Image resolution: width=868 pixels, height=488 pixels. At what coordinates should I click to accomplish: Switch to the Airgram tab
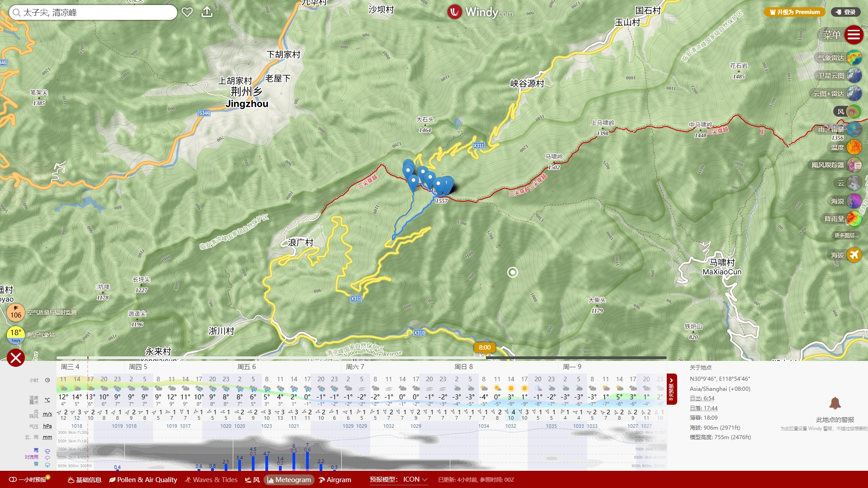click(335, 480)
